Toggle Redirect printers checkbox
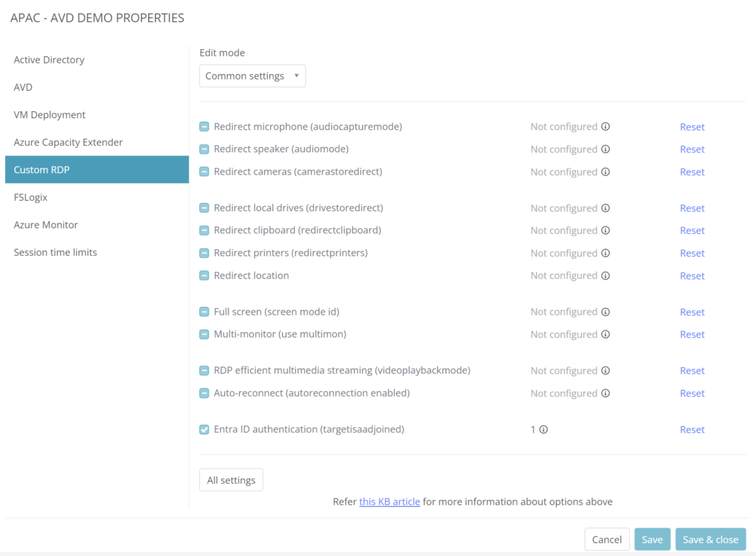The height and width of the screenshot is (556, 756). pos(204,253)
